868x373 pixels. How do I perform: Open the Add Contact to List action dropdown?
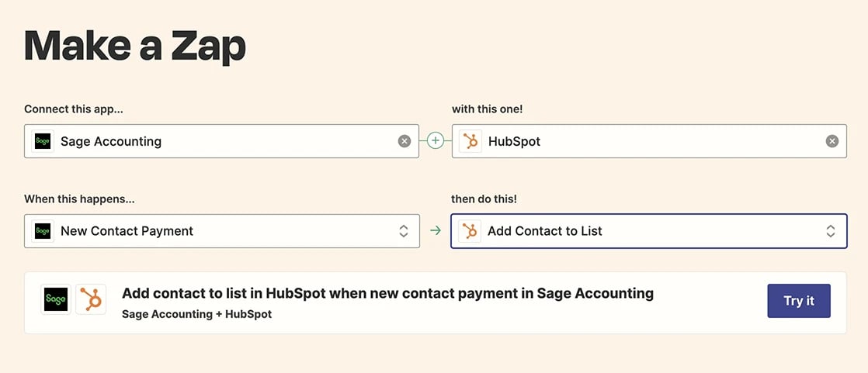649,231
